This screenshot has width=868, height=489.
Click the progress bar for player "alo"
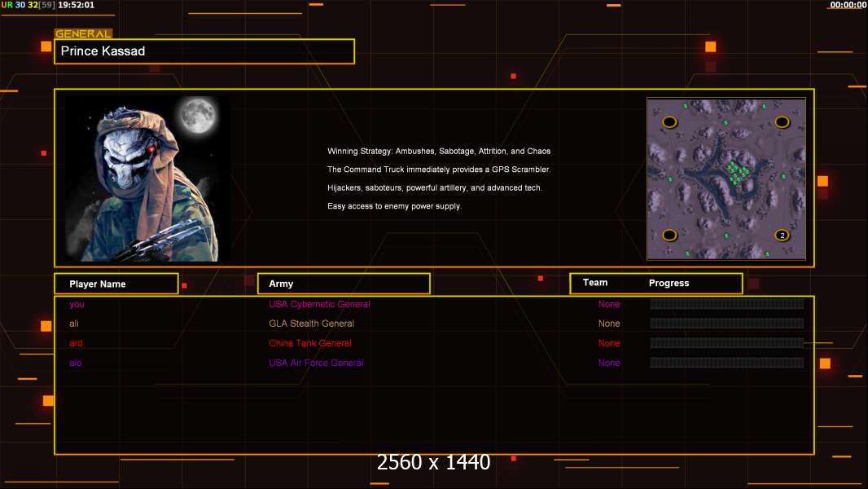[727, 363]
